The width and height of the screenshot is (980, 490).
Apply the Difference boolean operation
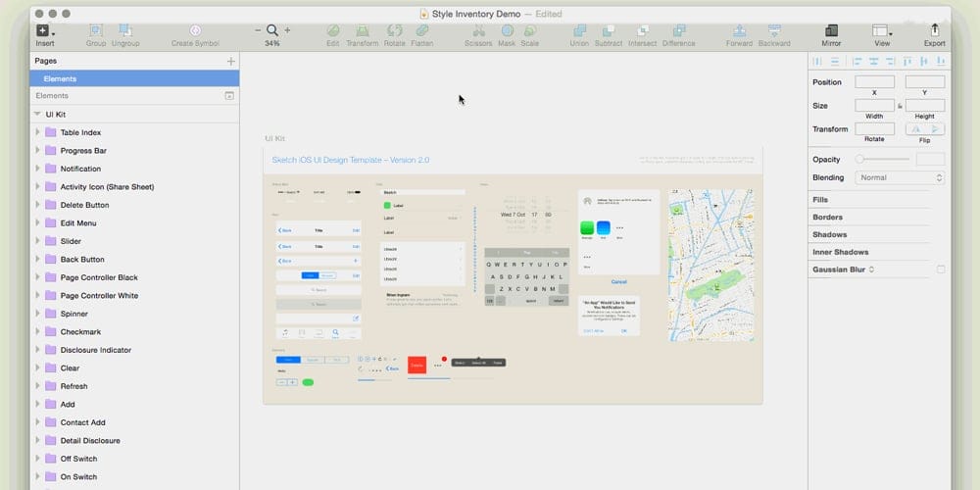tap(679, 30)
